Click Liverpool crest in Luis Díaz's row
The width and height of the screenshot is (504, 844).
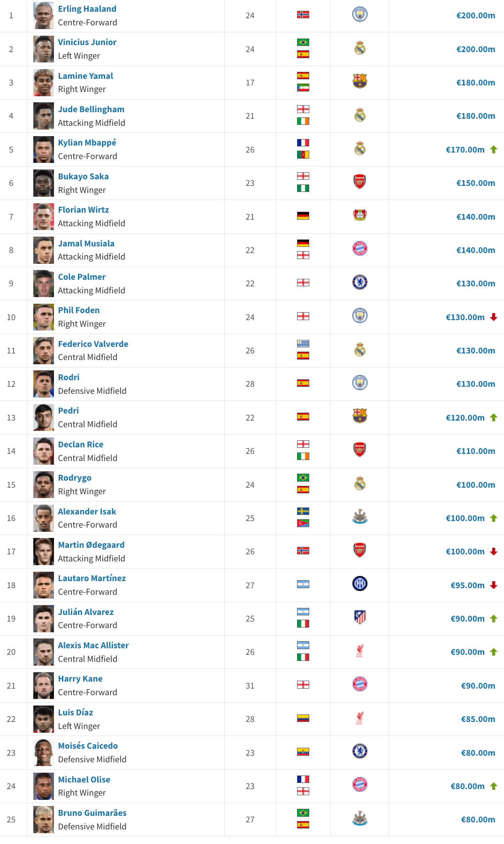coord(359,718)
